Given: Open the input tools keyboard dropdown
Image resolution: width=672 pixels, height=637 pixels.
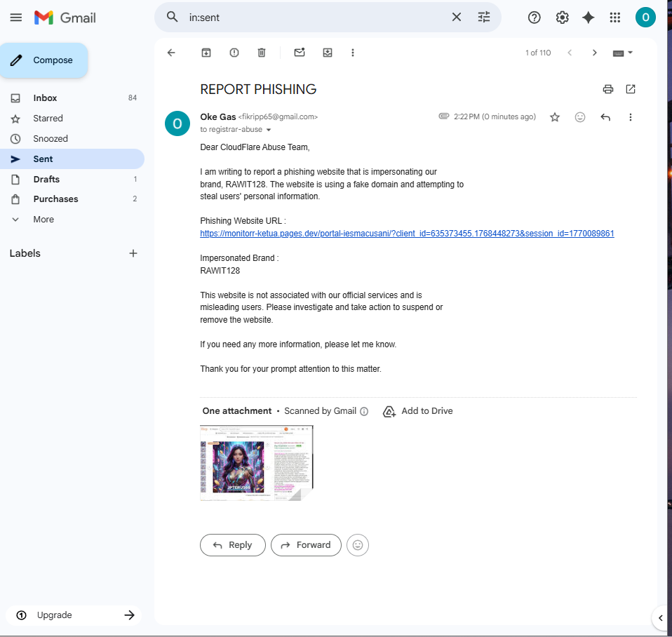Looking at the screenshot, I should coord(623,53).
